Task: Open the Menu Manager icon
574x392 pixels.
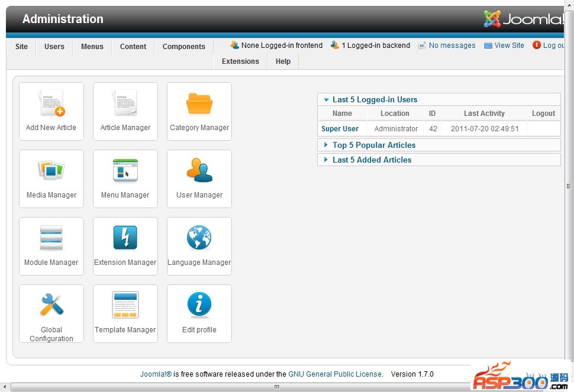Action: point(125,170)
